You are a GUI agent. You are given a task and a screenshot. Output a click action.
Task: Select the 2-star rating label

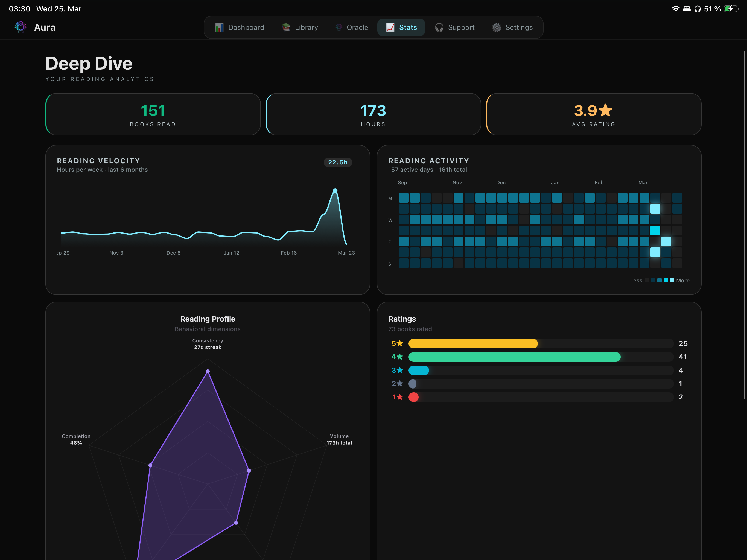(x=397, y=384)
